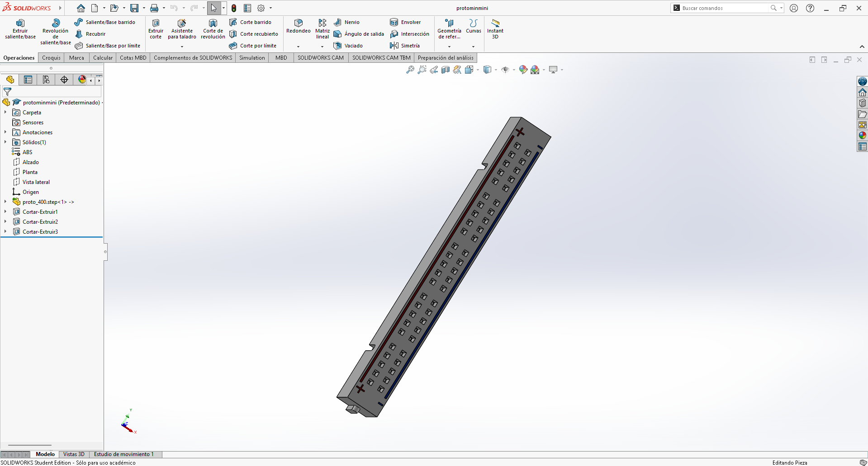868x466 pixels.
Task: Open the DimXpertManager tab icon
Action: [64, 80]
